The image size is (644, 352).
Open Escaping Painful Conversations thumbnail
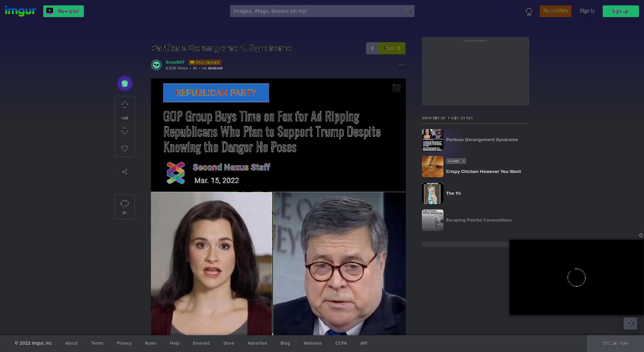click(x=433, y=220)
